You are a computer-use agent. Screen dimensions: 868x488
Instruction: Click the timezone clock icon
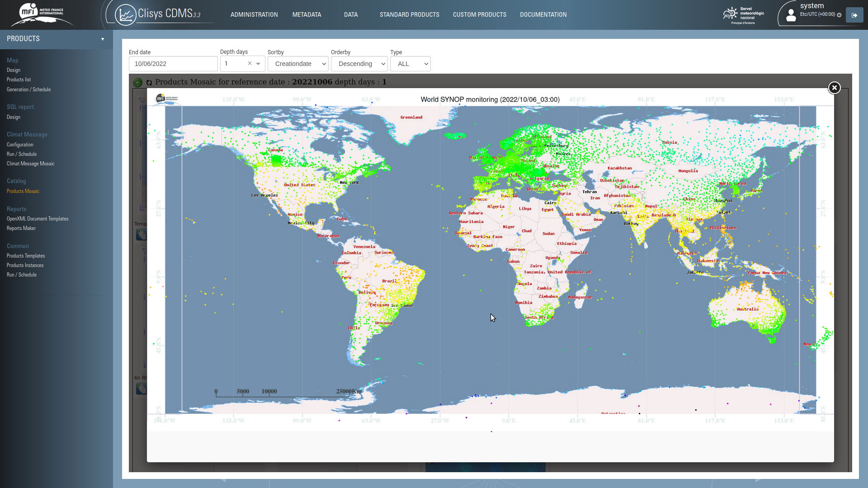point(839,15)
